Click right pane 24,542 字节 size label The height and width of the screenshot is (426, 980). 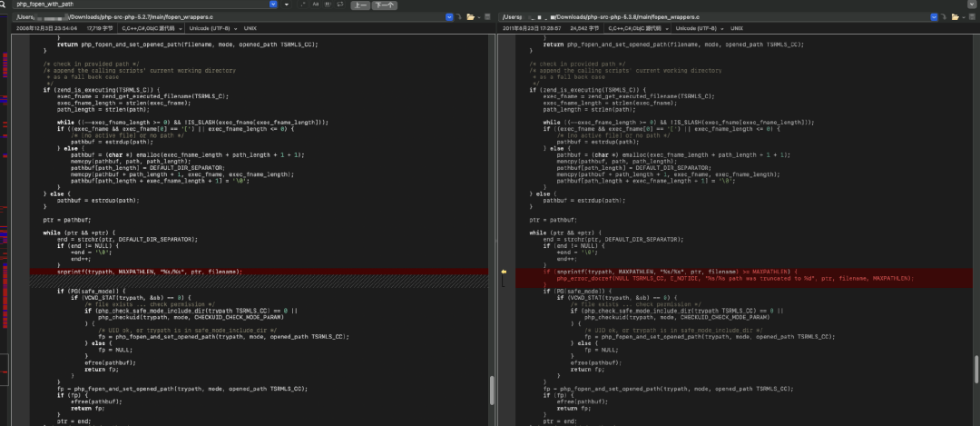point(585,28)
